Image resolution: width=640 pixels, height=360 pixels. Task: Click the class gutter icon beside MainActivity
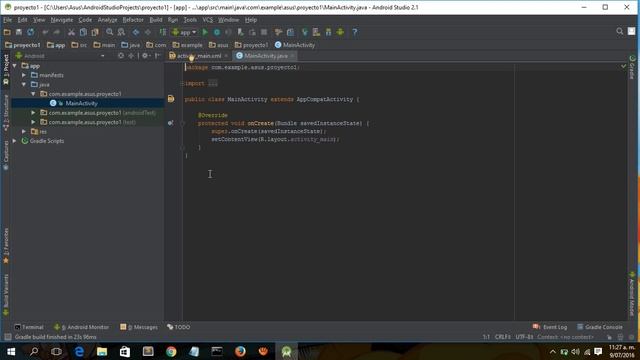(171, 99)
